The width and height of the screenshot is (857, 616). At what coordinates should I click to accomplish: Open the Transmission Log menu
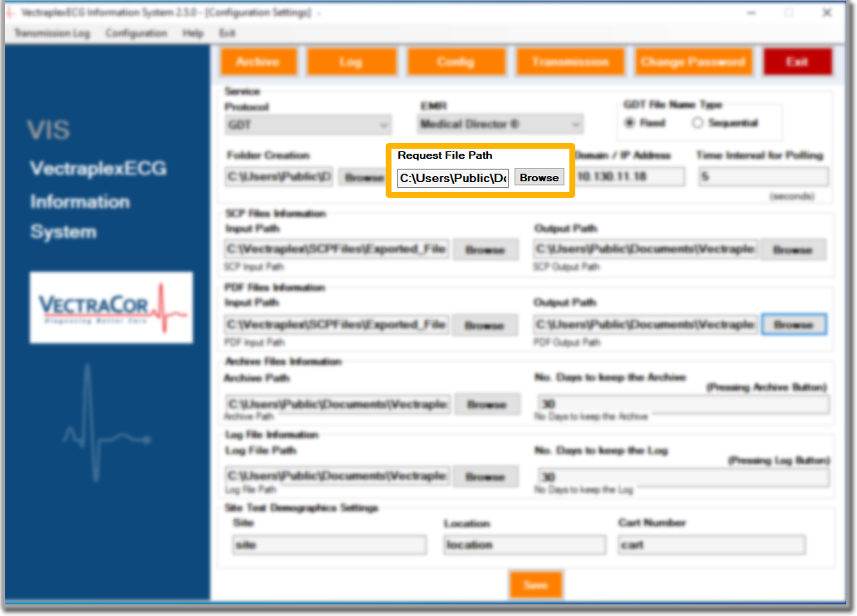tap(52, 33)
